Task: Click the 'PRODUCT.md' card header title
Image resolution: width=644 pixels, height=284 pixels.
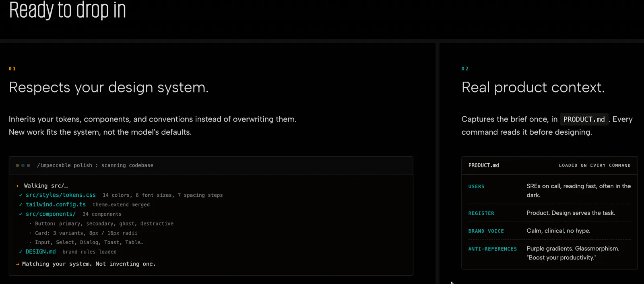Action: click(x=483, y=165)
